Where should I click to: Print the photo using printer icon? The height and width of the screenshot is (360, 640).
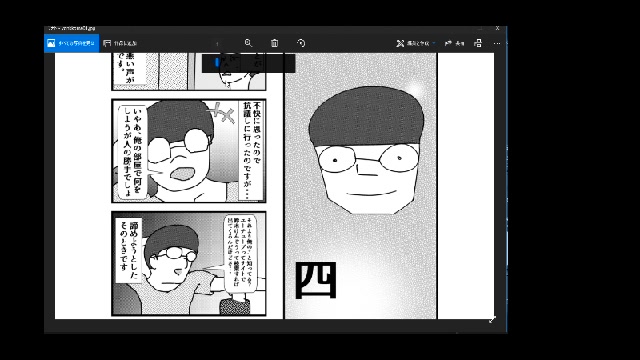(478, 43)
